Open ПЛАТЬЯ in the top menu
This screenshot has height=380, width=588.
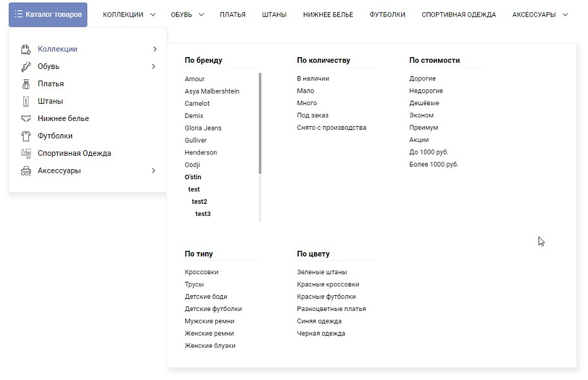(x=232, y=15)
